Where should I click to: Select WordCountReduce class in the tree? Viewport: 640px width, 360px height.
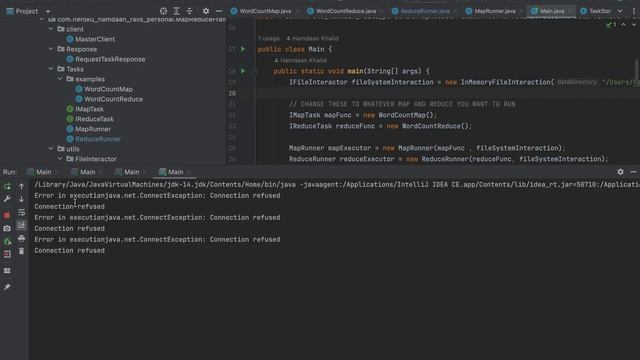click(113, 99)
